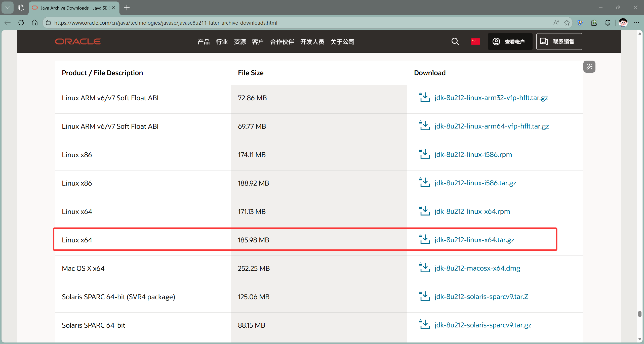
Task: Click the China flag country selector
Action: coord(475,41)
